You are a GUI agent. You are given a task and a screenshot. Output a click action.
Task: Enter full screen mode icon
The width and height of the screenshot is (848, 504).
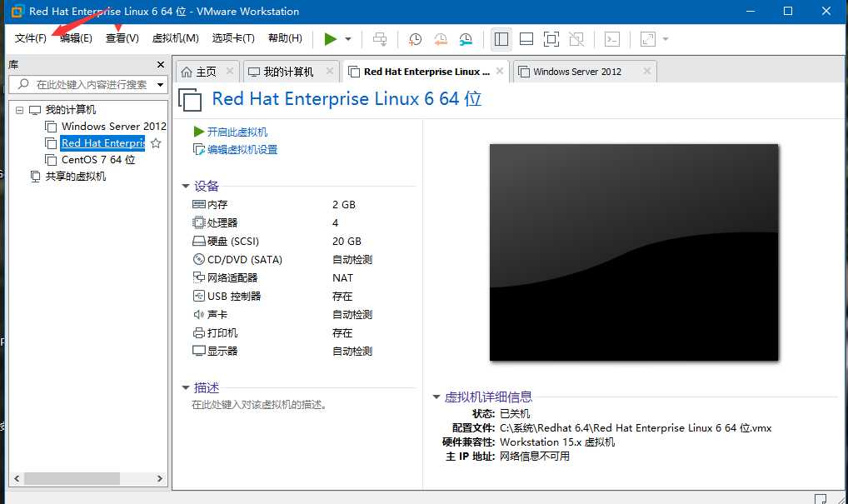click(x=551, y=39)
